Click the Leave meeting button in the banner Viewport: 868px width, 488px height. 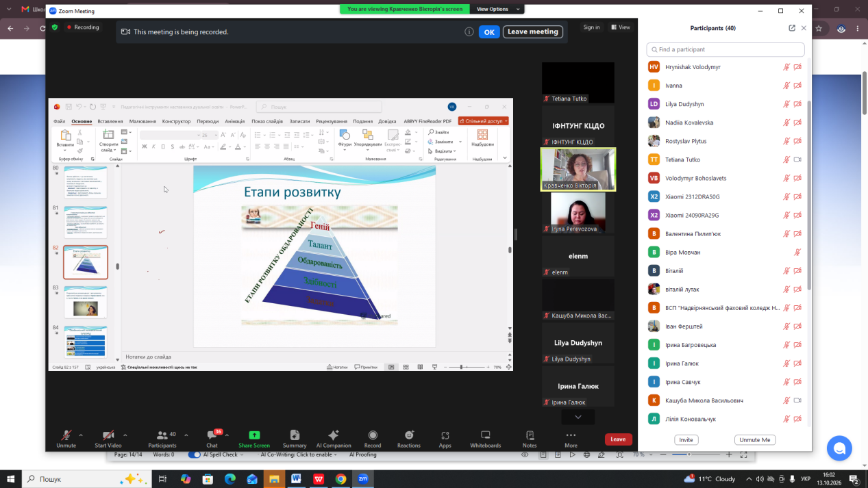click(533, 31)
